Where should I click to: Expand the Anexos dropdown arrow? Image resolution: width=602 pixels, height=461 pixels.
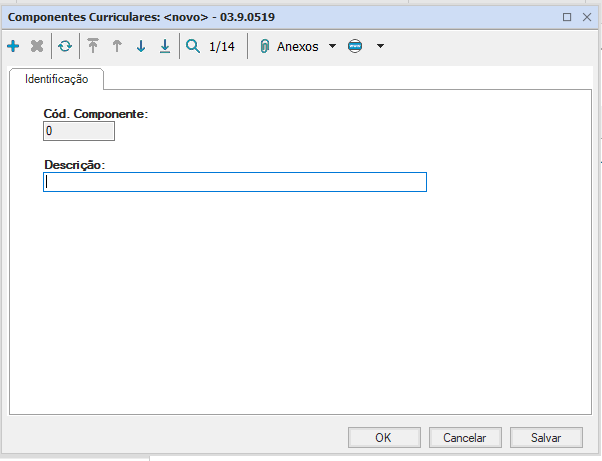click(332, 46)
